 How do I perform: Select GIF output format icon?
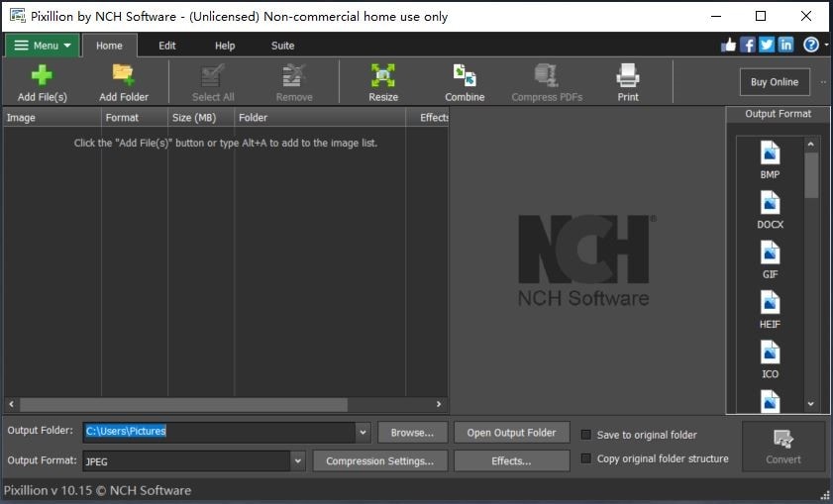coord(770,252)
